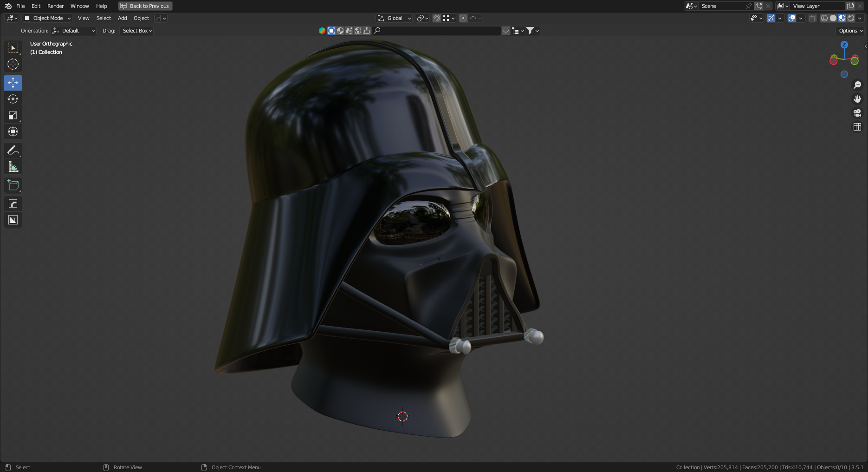Image resolution: width=868 pixels, height=472 pixels.
Task: Toggle Show Gizmo button
Action: [x=771, y=18]
